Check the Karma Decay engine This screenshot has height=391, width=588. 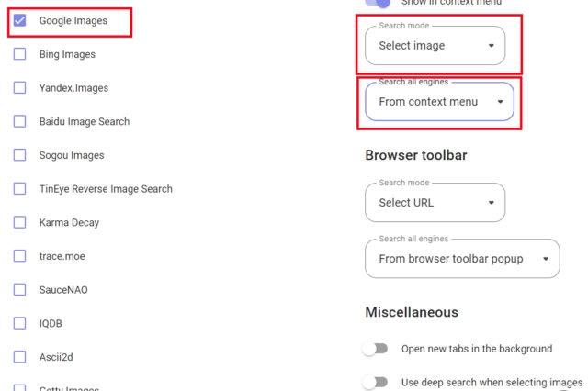coord(20,222)
